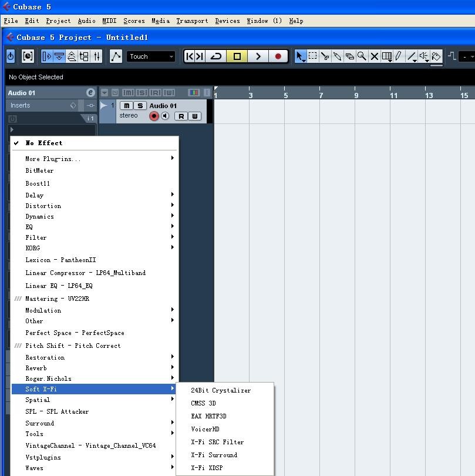The width and height of the screenshot is (475, 476).
Task: Click the Edit channel settings 'e' button
Action: (x=90, y=93)
